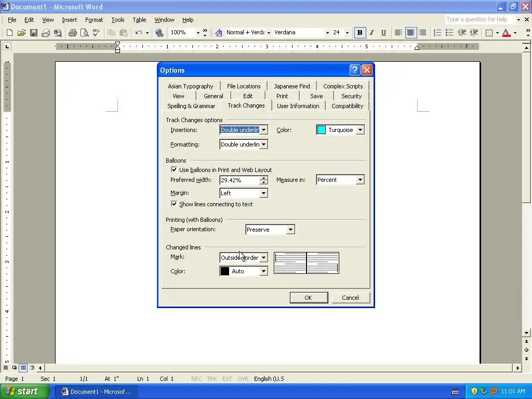Switch to the User Information tab
The height and width of the screenshot is (399, 532).
pyautogui.click(x=298, y=106)
